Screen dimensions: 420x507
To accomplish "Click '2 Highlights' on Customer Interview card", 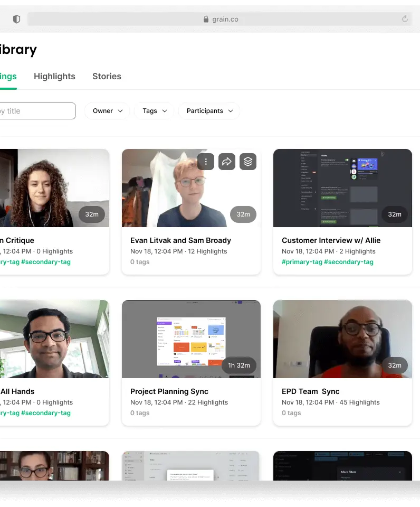I will click(357, 251).
